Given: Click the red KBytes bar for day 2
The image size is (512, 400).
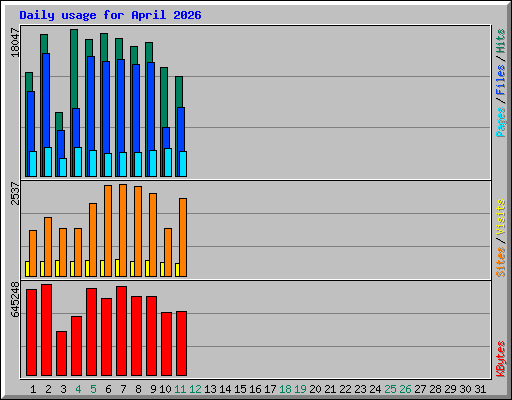Looking at the screenshot, I should pyautogui.click(x=46, y=330).
